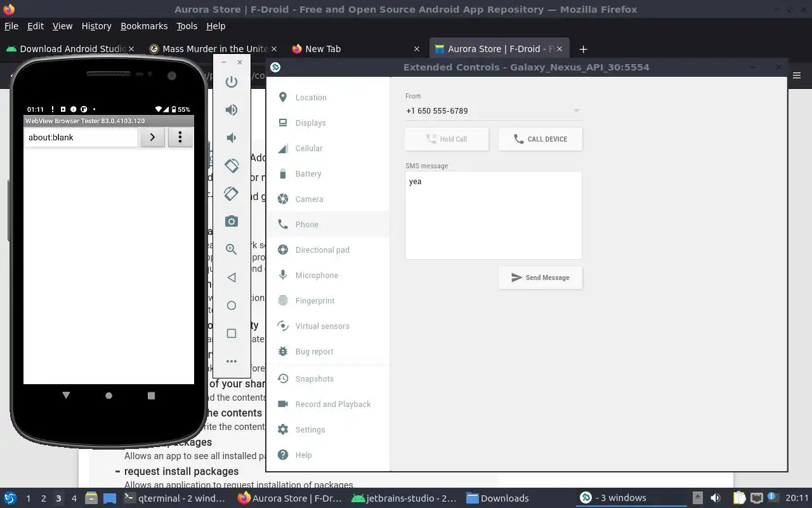Expand the From phone number dropdown
812x508 pixels.
[493, 110]
